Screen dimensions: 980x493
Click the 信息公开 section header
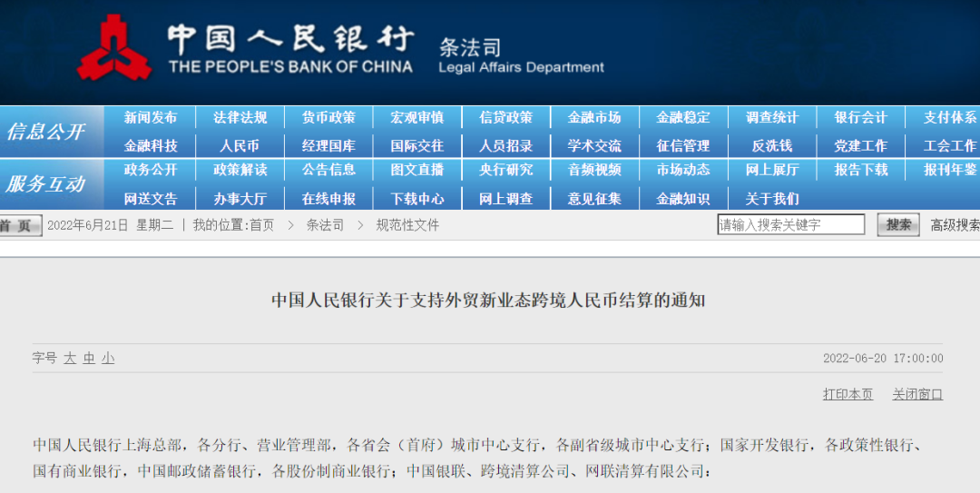pyautogui.click(x=45, y=132)
